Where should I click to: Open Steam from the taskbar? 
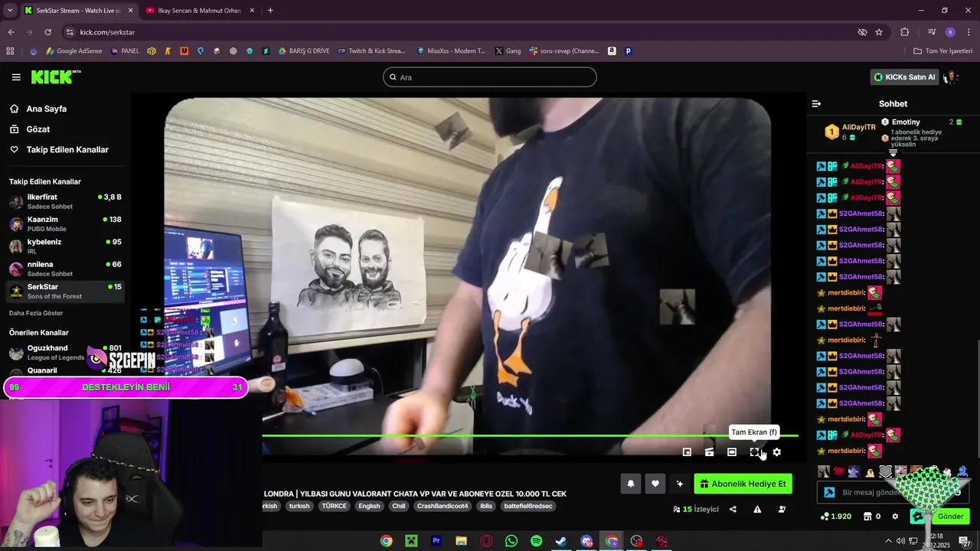pyautogui.click(x=561, y=541)
